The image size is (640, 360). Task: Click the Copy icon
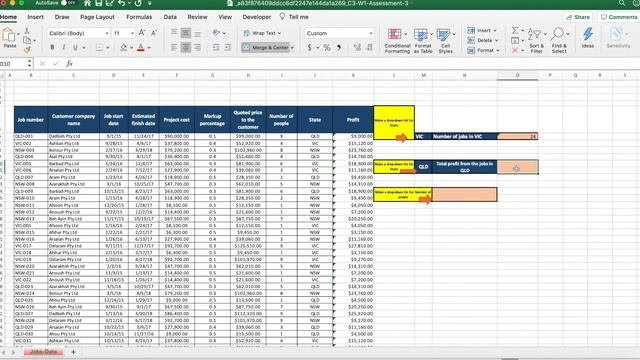coord(27,40)
